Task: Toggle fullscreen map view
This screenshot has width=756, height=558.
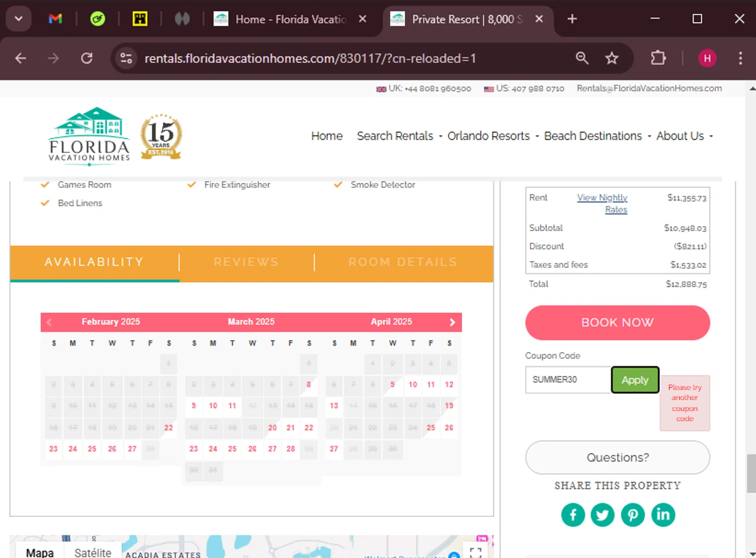Action: tap(475, 552)
